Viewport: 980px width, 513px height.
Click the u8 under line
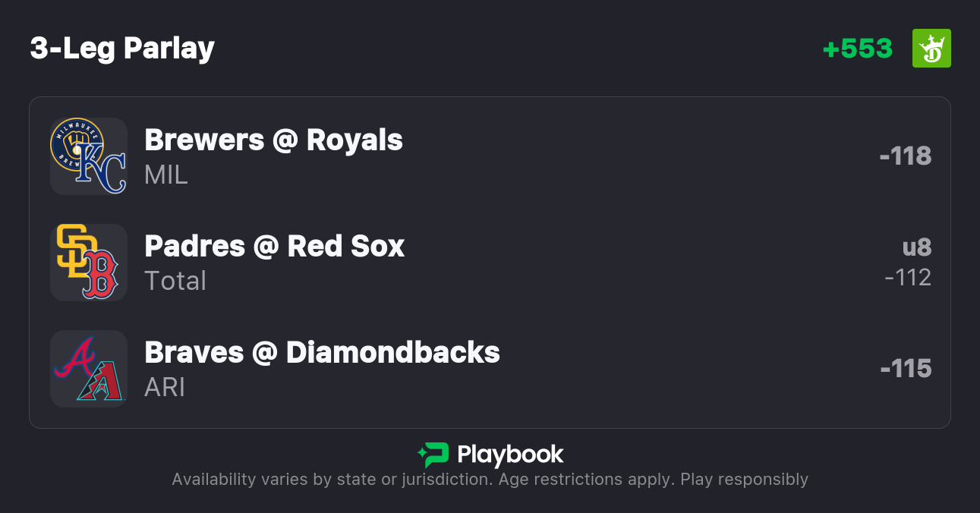pos(916,247)
